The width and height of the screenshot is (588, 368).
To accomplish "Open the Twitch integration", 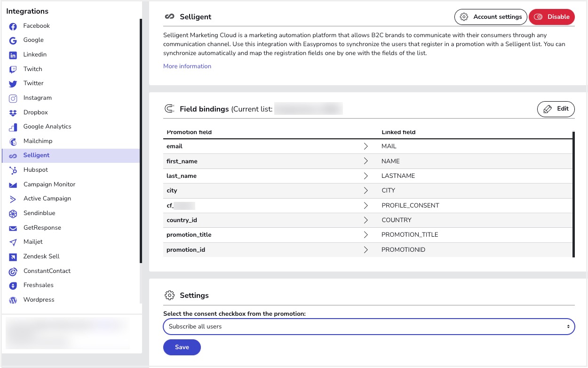I will coord(33,69).
